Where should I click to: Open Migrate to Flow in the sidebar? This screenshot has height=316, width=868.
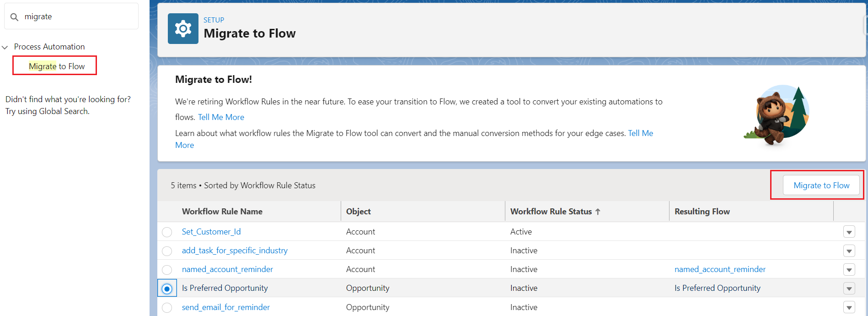(57, 66)
